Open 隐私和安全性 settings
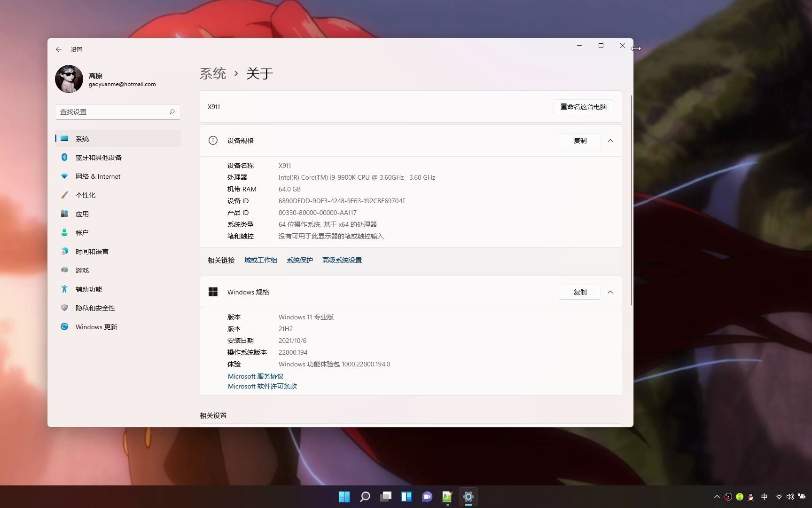This screenshot has height=508, width=812. 117,308
